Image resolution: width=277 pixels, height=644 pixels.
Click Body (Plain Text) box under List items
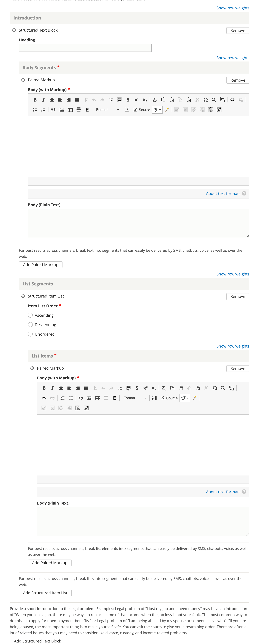click(x=143, y=521)
